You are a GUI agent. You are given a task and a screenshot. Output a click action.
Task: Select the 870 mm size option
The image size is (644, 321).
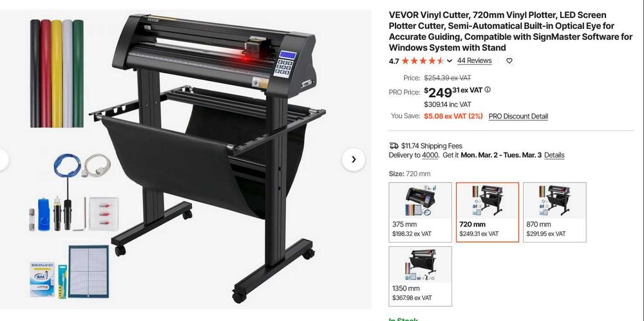pyautogui.click(x=554, y=212)
